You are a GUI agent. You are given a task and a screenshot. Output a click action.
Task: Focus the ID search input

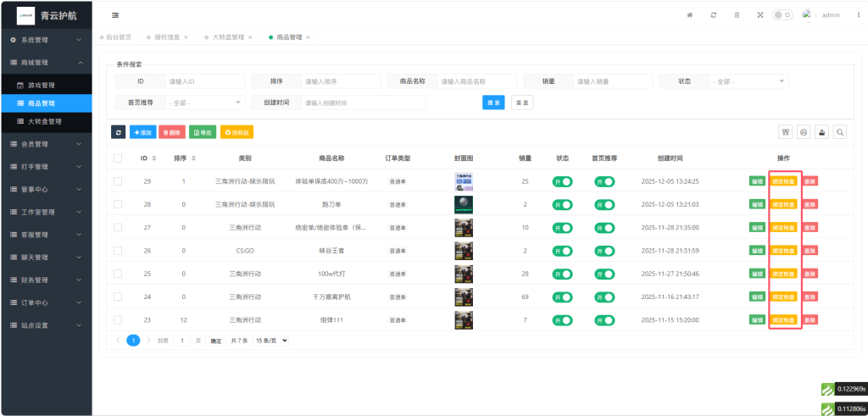[205, 81]
